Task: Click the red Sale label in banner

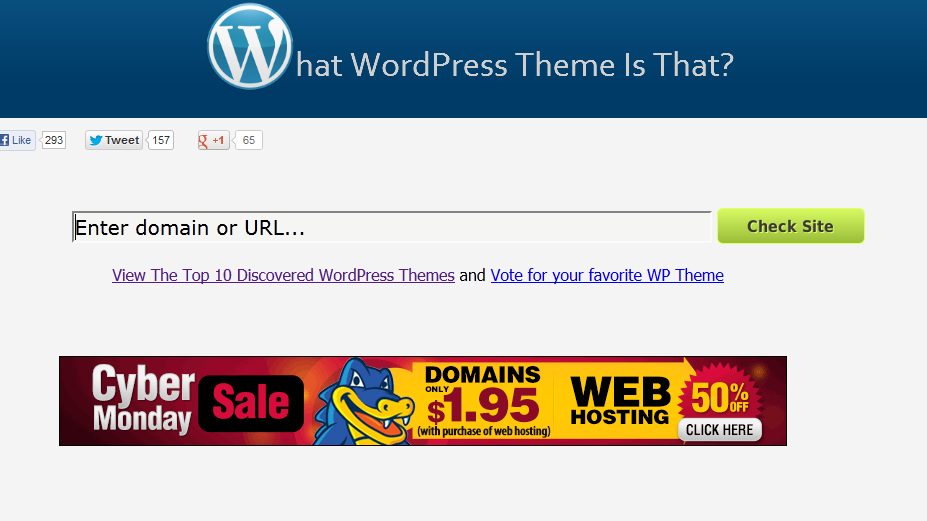Action: [251, 403]
